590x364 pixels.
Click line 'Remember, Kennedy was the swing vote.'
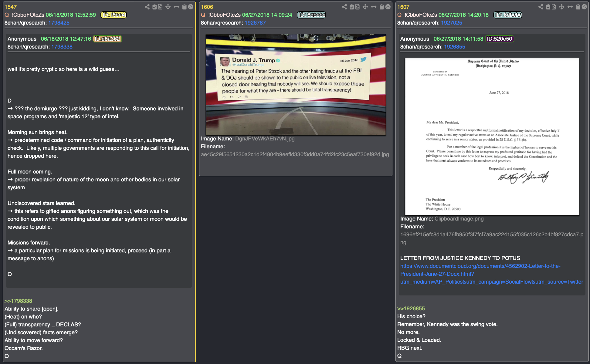(447, 324)
